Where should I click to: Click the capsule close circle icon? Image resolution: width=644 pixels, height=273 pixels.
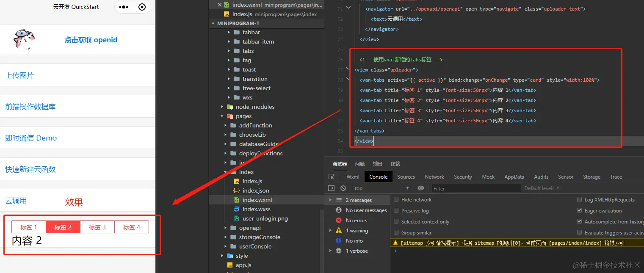pos(142,7)
